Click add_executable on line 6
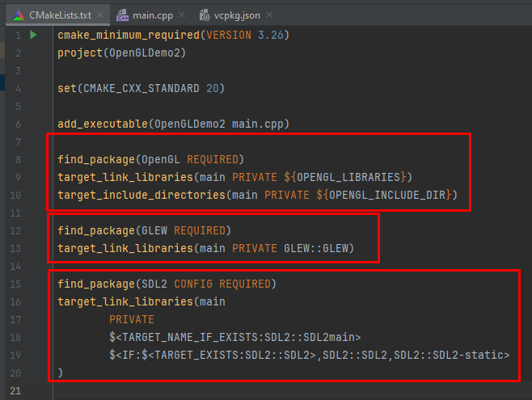532x400 pixels. [x=103, y=124]
